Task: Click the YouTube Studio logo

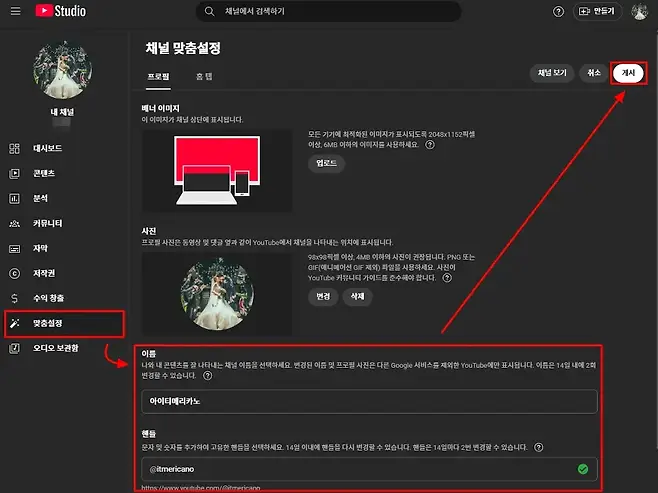Action: 61,11
